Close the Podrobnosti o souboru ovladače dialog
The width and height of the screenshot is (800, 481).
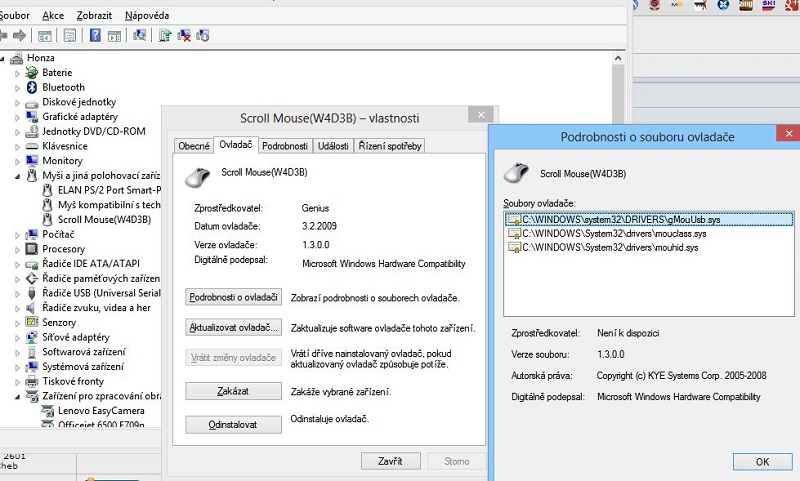[788, 134]
